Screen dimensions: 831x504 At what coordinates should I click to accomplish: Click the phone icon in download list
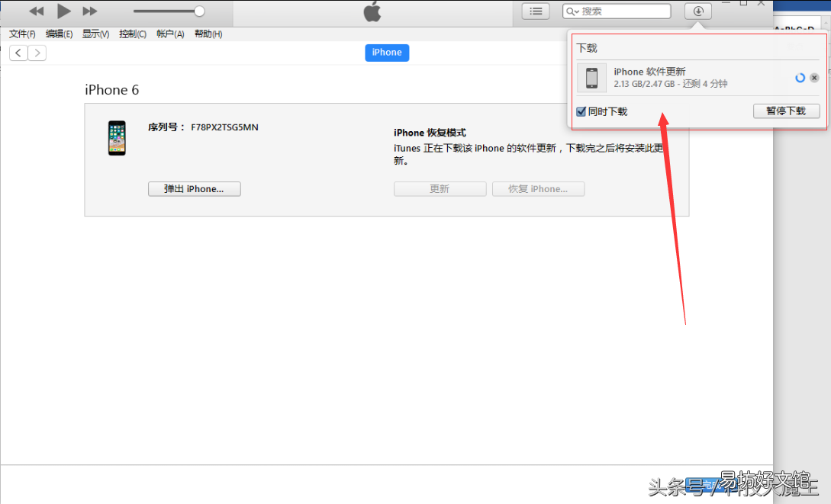pos(591,78)
